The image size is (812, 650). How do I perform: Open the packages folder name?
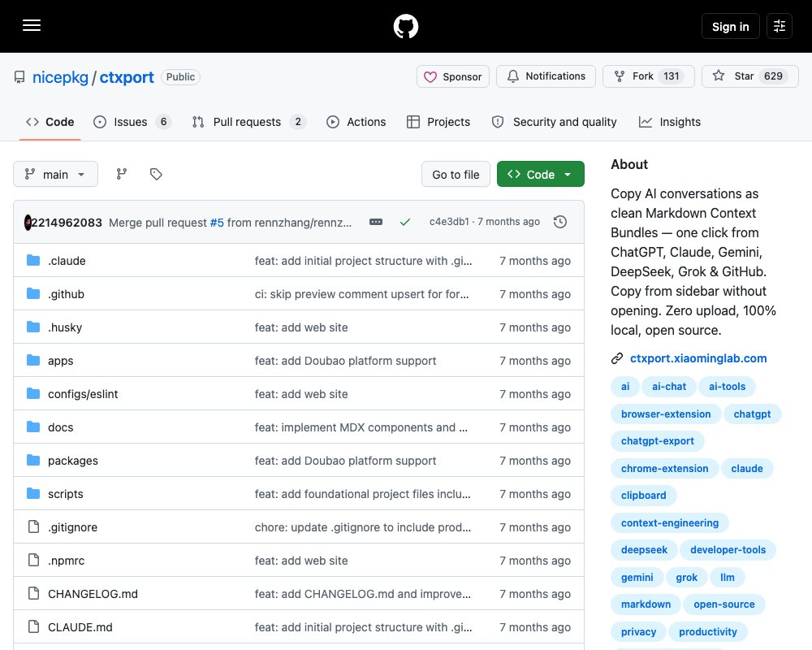tap(72, 461)
